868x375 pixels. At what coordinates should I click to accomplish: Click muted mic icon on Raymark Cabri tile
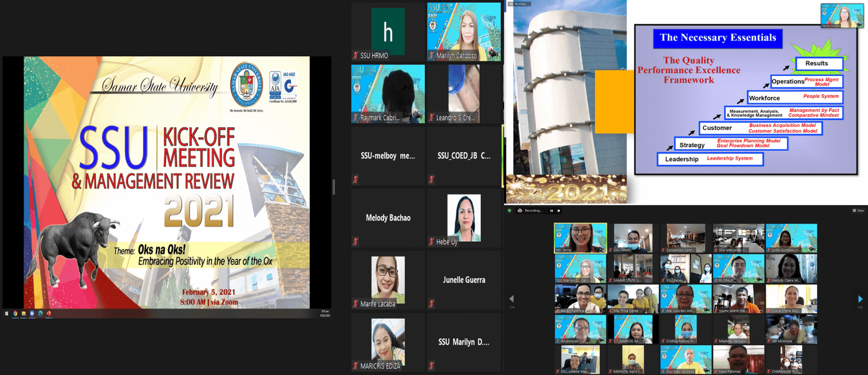point(356,117)
